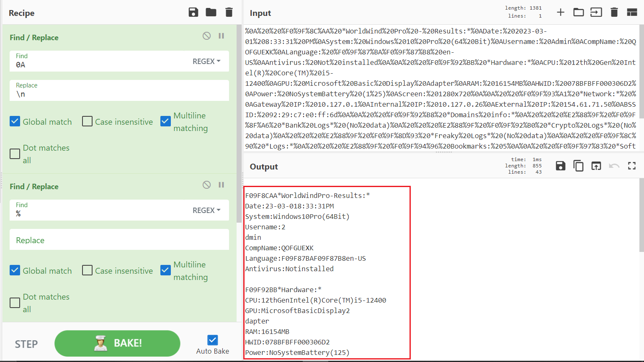Open REGEX dropdown for the % find field
The width and height of the screenshot is (644, 362).
coord(206,211)
